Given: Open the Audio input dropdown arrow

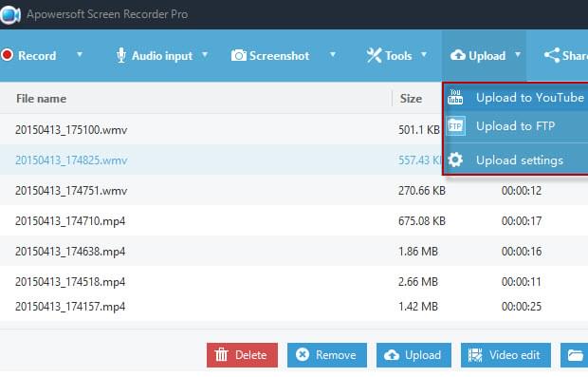Looking at the screenshot, I should point(205,55).
